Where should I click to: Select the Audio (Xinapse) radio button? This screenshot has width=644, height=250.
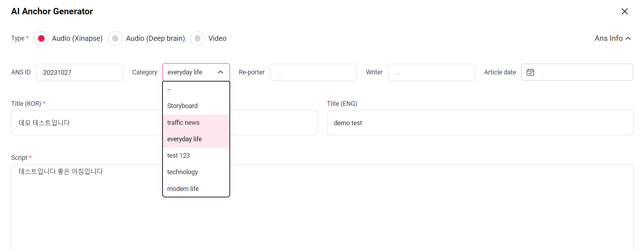tap(41, 38)
